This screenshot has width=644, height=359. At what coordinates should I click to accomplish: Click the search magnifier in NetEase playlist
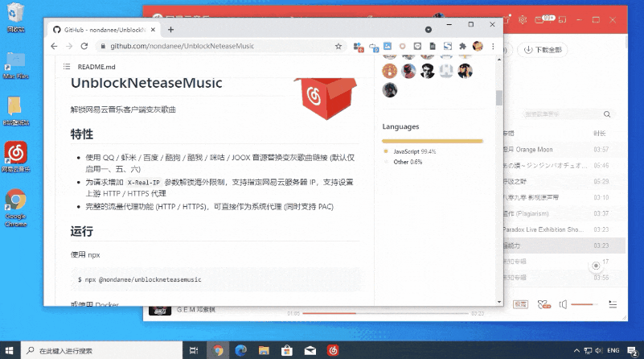pyautogui.click(x=607, y=114)
